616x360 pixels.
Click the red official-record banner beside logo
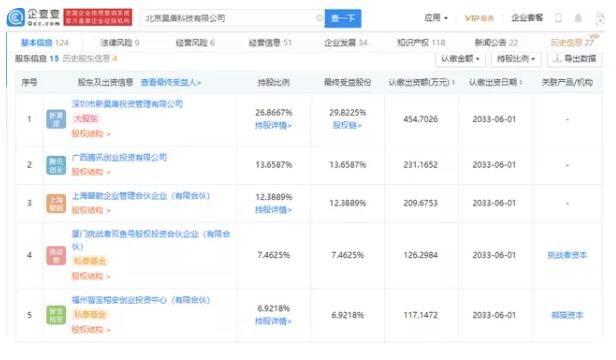point(98,17)
